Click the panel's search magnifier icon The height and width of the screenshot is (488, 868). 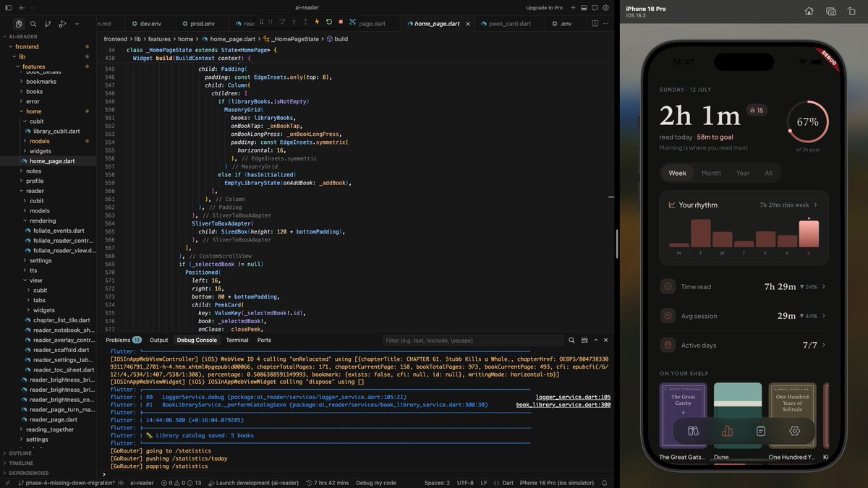click(x=571, y=340)
